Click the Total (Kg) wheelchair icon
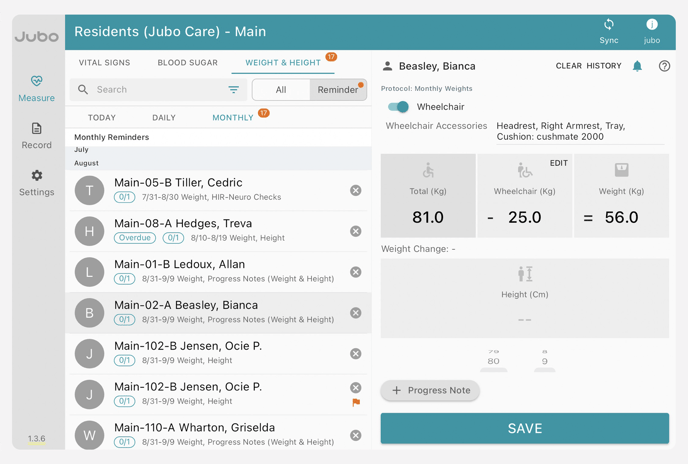The width and height of the screenshot is (688, 464). tap(428, 170)
